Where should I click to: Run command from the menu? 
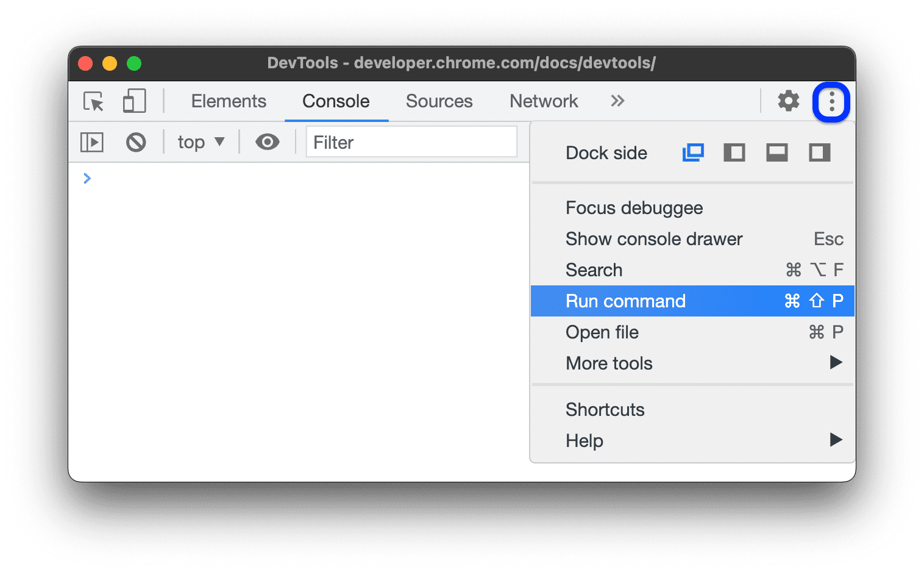coord(625,301)
